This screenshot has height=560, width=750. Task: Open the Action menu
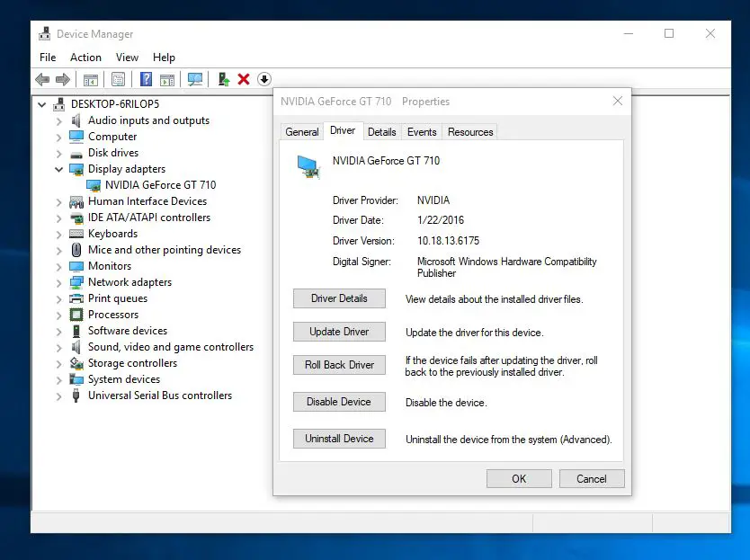coord(85,58)
